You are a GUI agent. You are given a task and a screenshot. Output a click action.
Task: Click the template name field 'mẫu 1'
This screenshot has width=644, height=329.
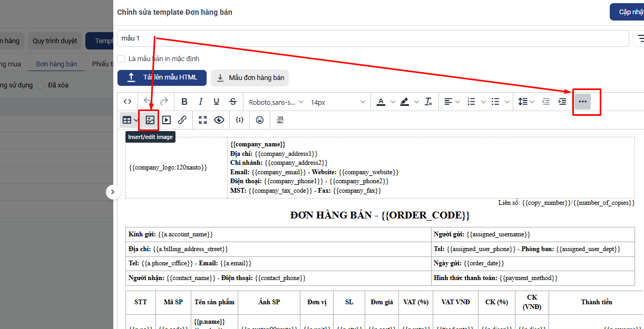(x=373, y=38)
